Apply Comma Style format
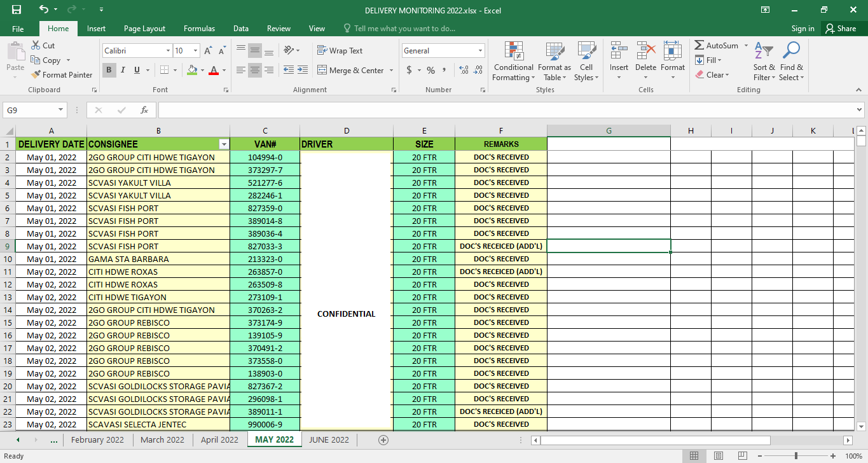 click(444, 70)
